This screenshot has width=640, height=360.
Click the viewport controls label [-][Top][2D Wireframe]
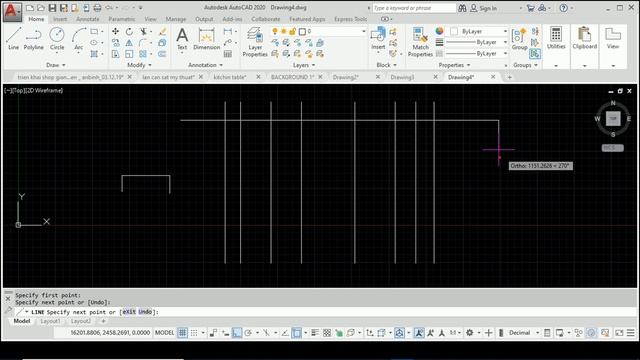(34, 91)
